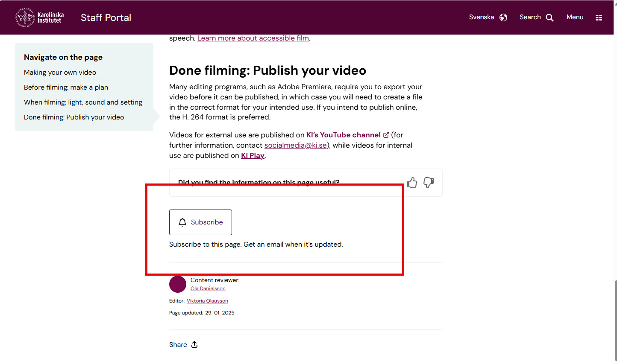Click the thumbs up feedback icon
Image resolution: width=617 pixels, height=364 pixels.
click(411, 183)
